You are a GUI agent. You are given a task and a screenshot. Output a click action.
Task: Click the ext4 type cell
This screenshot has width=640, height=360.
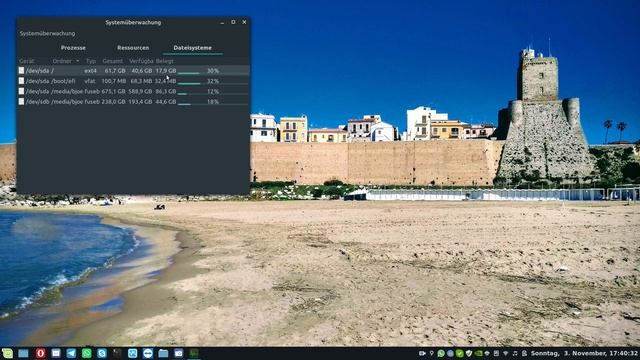click(90, 71)
